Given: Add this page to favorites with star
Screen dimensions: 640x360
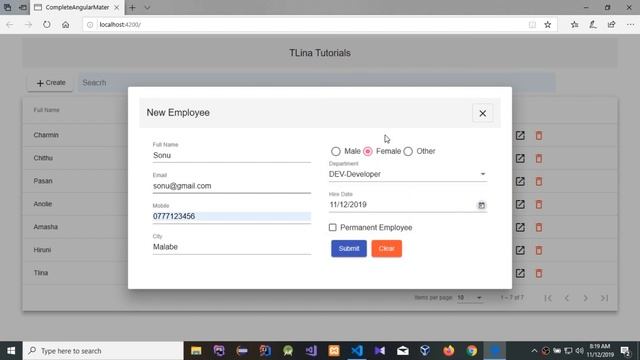Looking at the screenshot, I should tap(548, 24).
